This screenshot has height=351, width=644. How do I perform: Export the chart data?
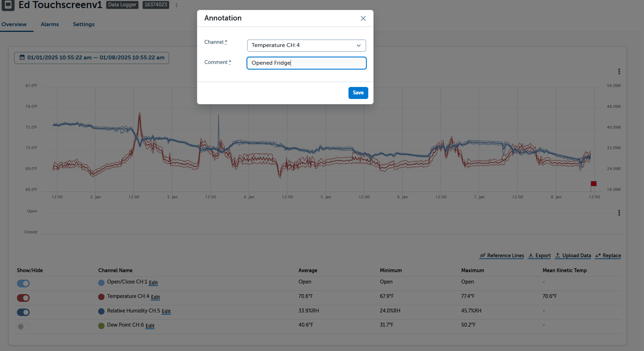pyautogui.click(x=539, y=256)
